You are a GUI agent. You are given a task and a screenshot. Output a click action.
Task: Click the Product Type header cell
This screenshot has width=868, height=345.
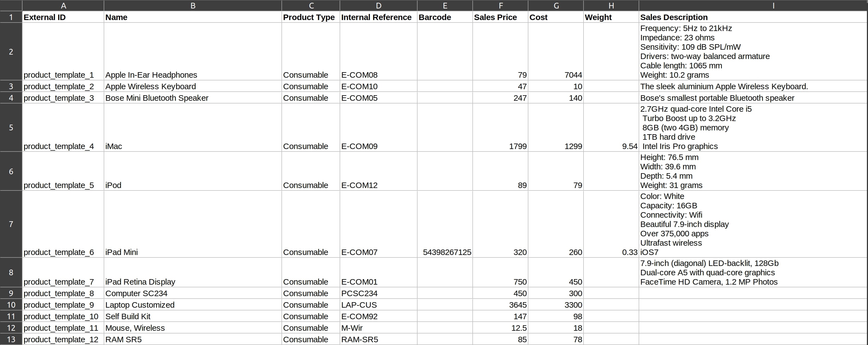311,17
